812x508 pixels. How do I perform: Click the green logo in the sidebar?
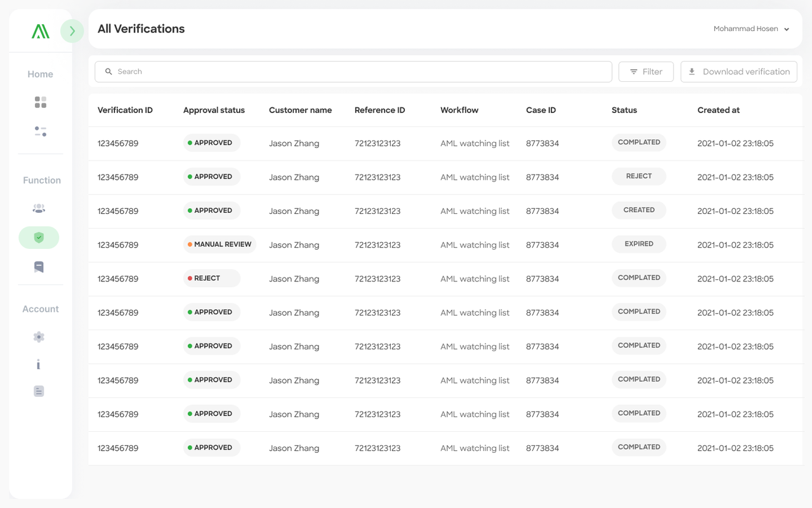[x=41, y=31]
